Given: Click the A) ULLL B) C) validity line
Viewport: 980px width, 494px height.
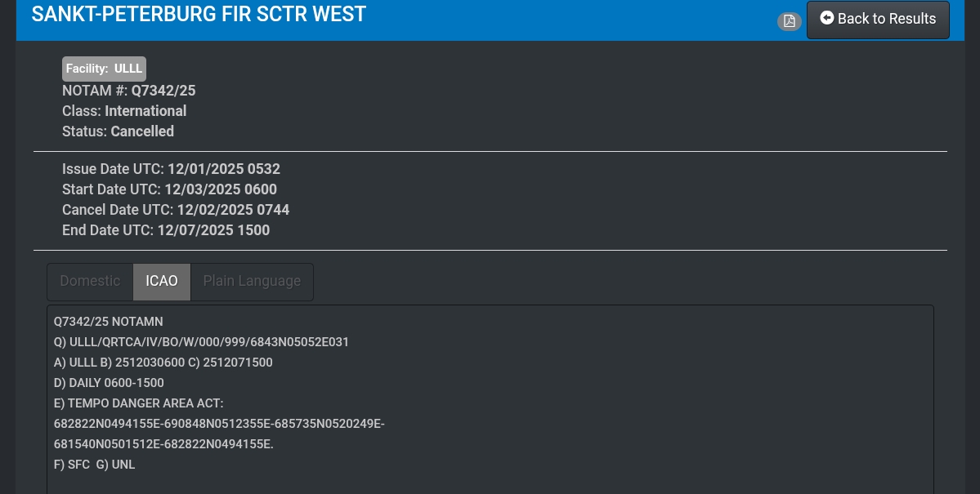Looking at the screenshot, I should [163, 363].
